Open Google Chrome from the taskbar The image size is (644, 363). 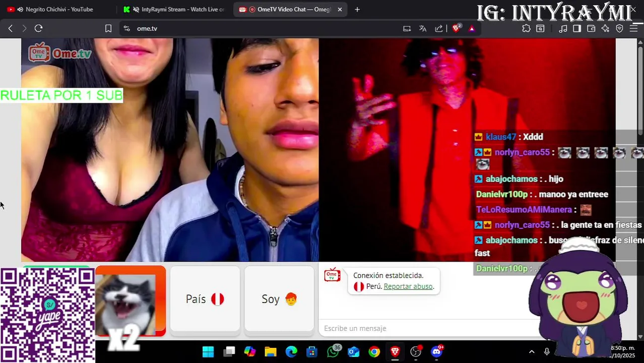374,351
